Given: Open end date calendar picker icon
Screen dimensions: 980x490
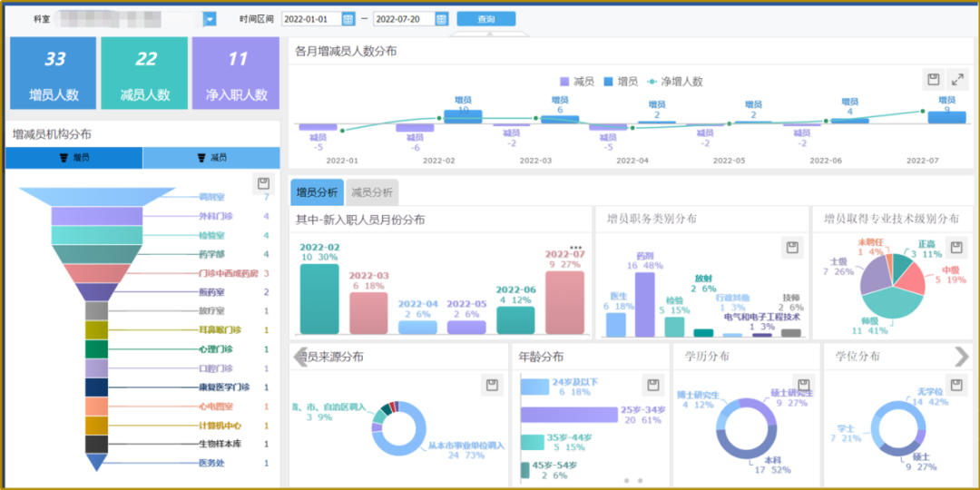Looking at the screenshot, I should click(441, 19).
